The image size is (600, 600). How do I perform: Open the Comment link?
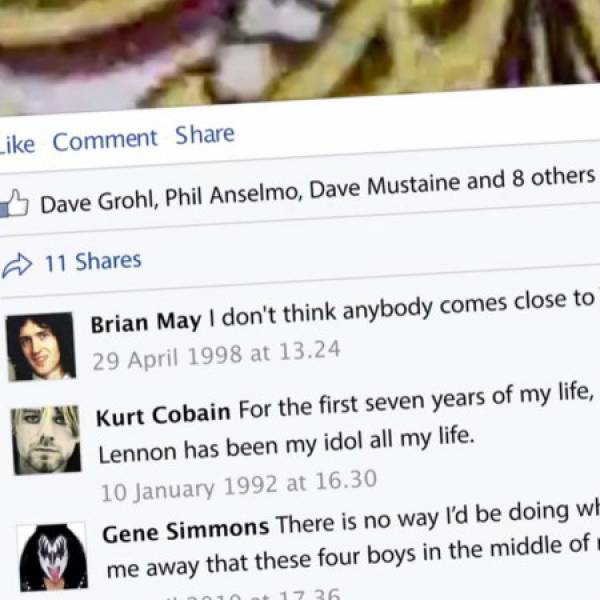[x=105, y=140]
